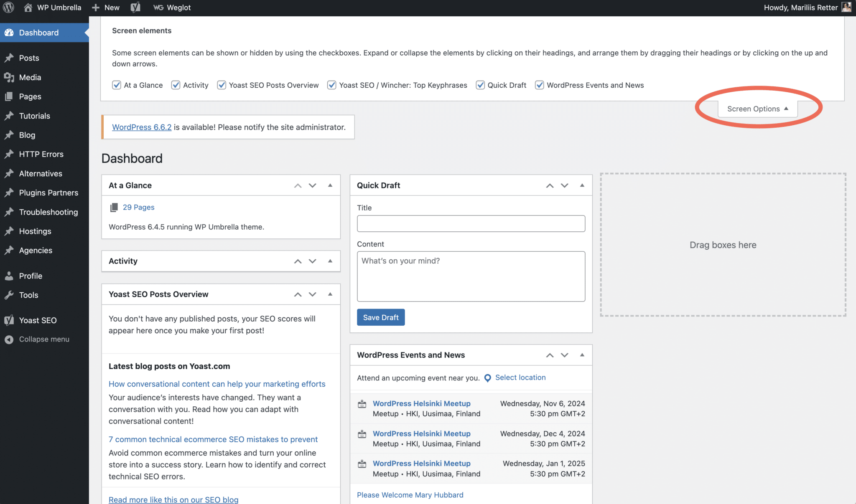Click the Save Draft button

380,317
